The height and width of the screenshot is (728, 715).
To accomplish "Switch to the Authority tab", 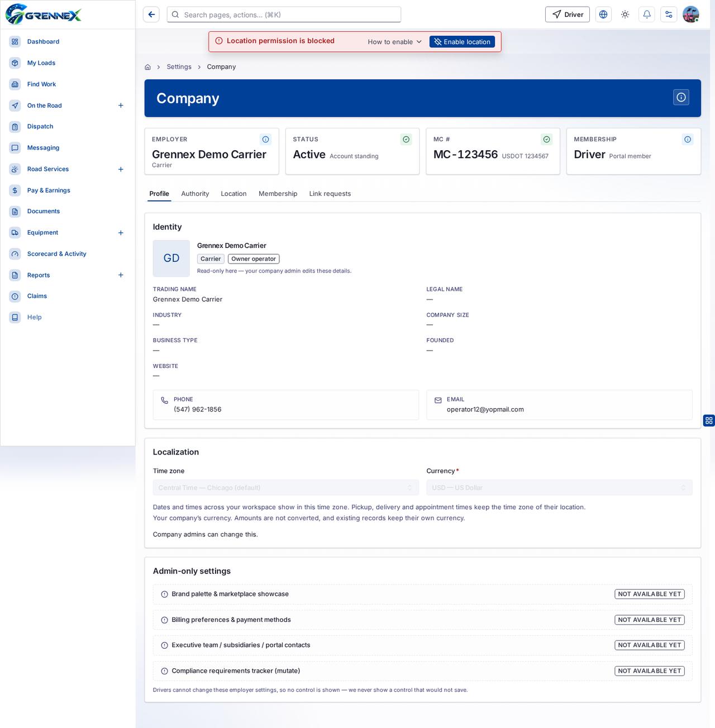I will (195, 194).
